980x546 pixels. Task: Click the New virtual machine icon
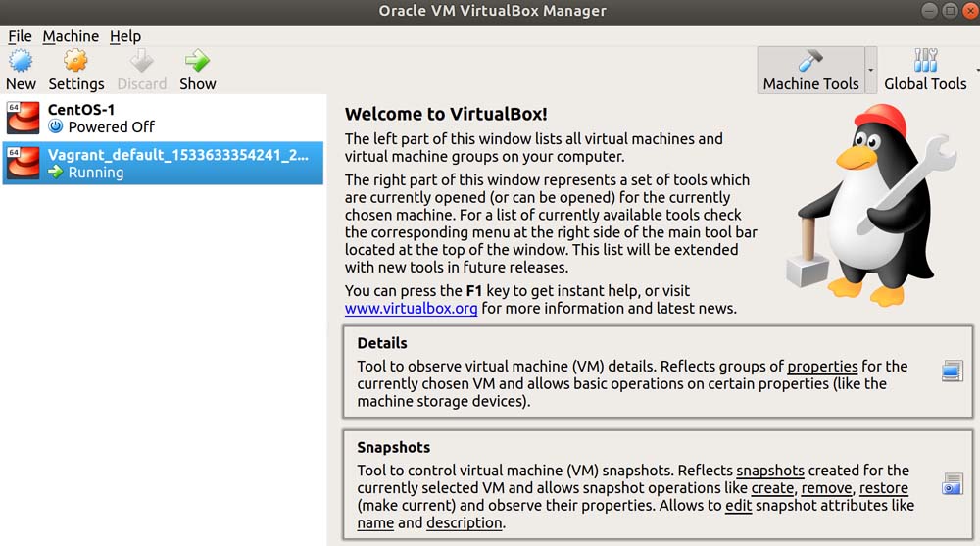[x=21, y=61]
